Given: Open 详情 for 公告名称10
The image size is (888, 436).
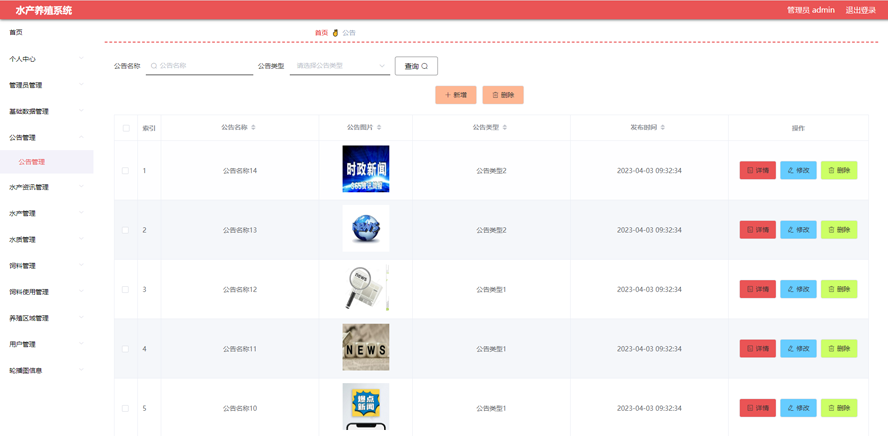Looking at the screenshot, I should [x=758, y=408].
